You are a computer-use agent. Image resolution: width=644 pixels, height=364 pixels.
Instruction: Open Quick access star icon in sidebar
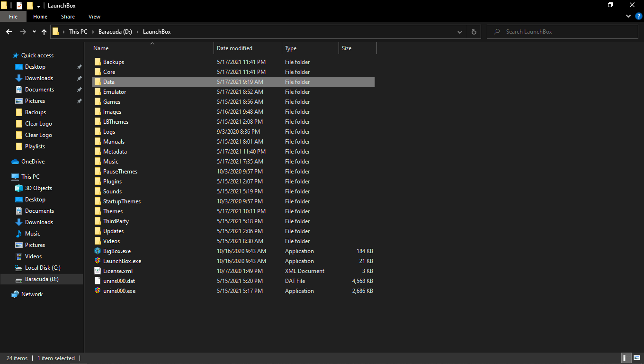click(x=16, y=55)
